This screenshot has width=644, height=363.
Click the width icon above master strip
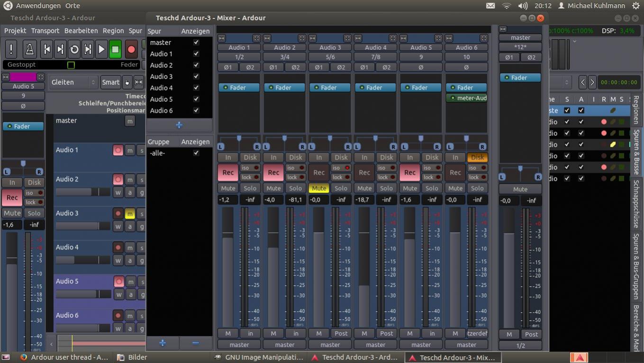click(503, 29)
